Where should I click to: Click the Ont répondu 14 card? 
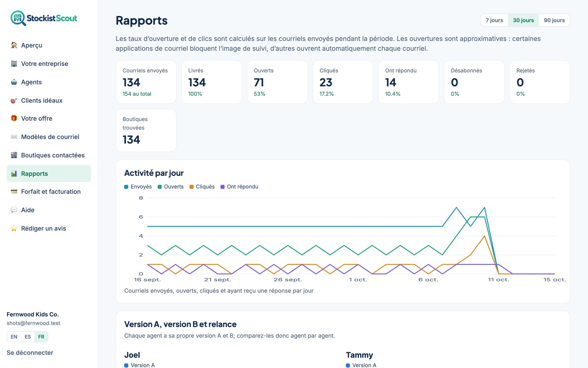point(408,82)
